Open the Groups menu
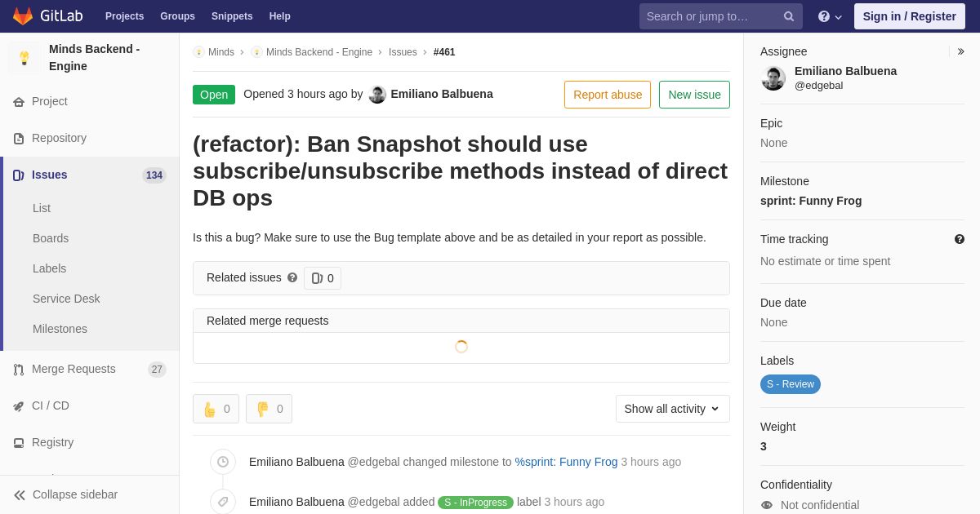 [177, 16]
